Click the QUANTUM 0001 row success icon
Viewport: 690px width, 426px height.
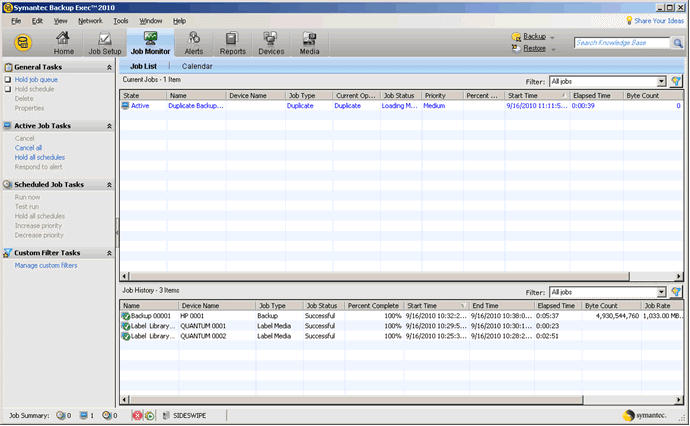tap(126, 326)
